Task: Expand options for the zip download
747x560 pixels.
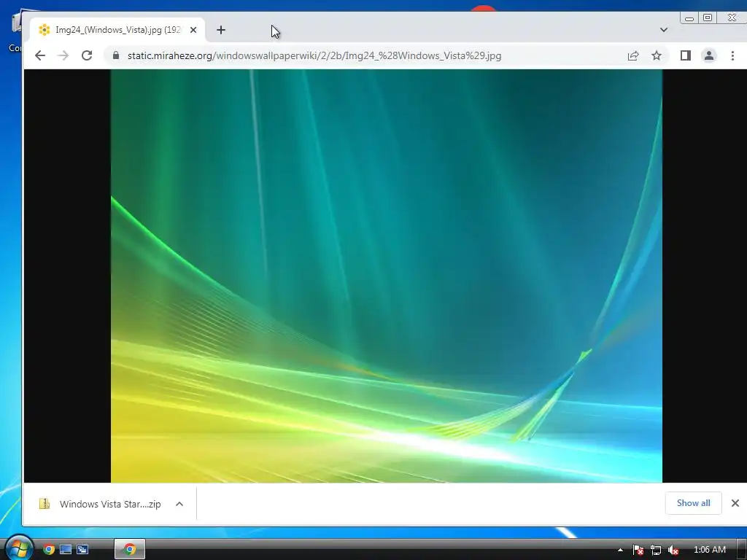Action: [179, 504]
